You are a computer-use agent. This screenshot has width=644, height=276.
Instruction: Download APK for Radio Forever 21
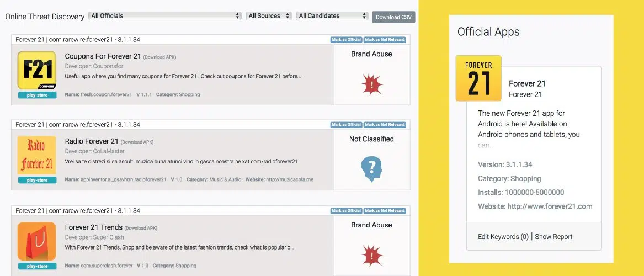tap(137, 142)
